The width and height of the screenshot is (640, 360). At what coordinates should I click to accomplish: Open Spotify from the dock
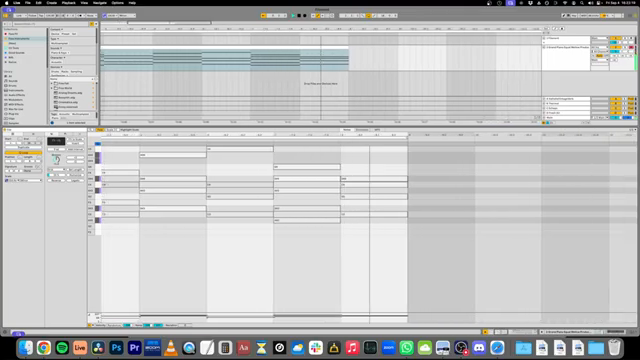click(x=62, y=348)
